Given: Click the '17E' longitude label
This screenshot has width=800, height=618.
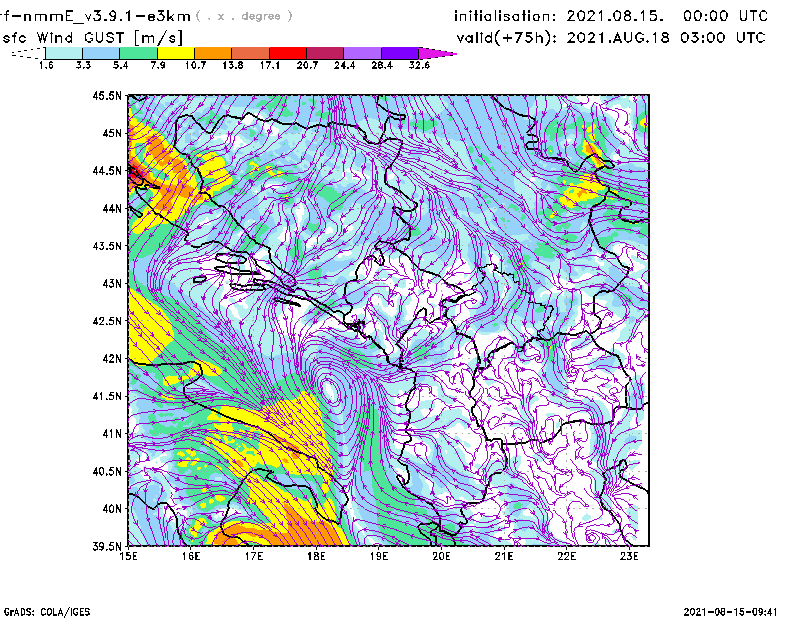Looking at the screenshot, I should 254,556.
